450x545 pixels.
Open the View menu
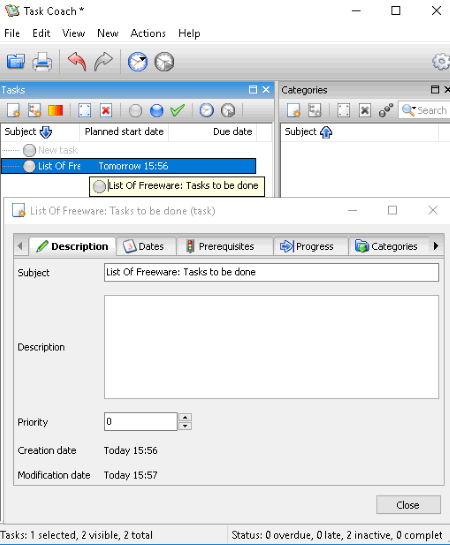coord(73,33)
